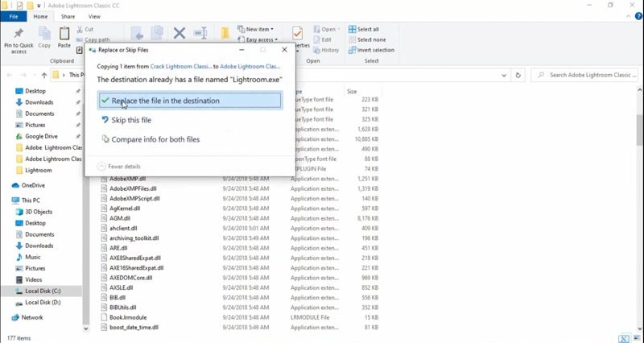Click the Properties checkmark icon in the ribbon

tap(297, 33)
